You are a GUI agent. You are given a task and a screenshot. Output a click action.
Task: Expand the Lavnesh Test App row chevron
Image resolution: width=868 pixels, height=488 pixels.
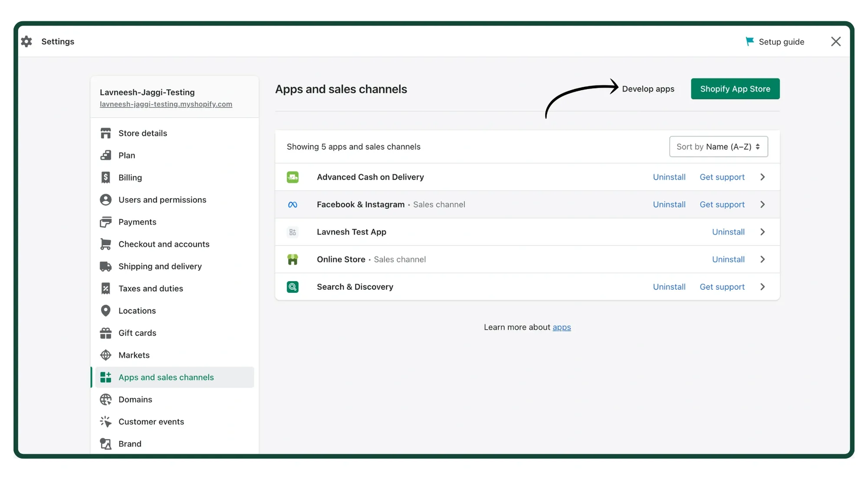pyautogui.click(x=763, y=232)
